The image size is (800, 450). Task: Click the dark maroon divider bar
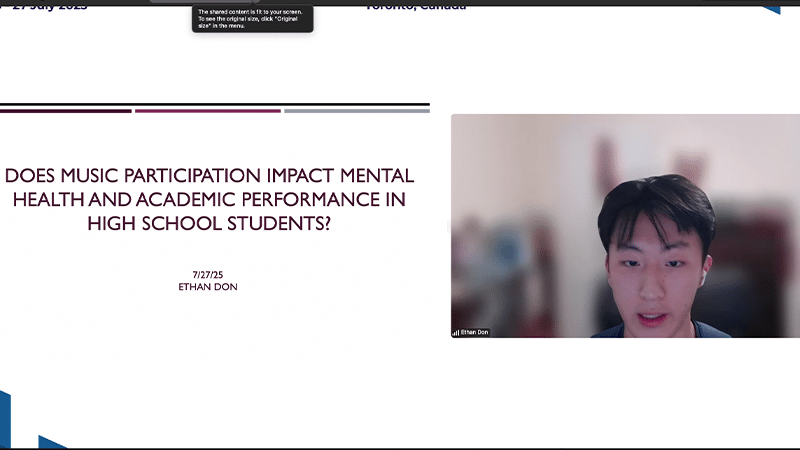tap(65, 111)
